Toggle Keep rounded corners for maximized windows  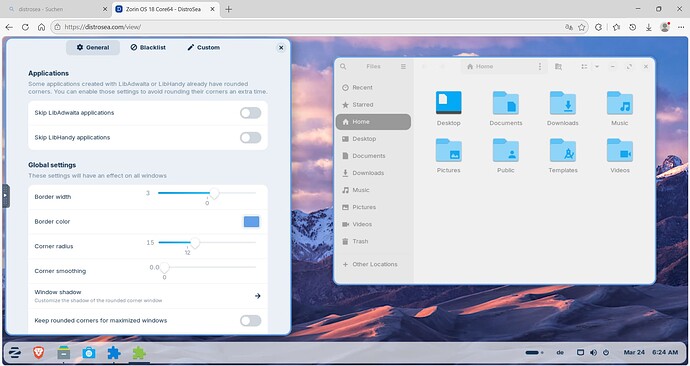[250, 321]
